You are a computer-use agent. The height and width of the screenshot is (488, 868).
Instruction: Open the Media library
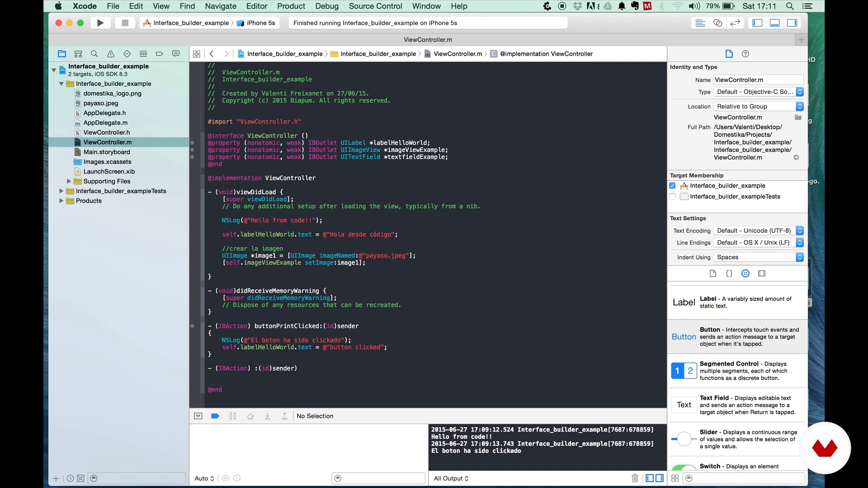(x=762, y=273)
